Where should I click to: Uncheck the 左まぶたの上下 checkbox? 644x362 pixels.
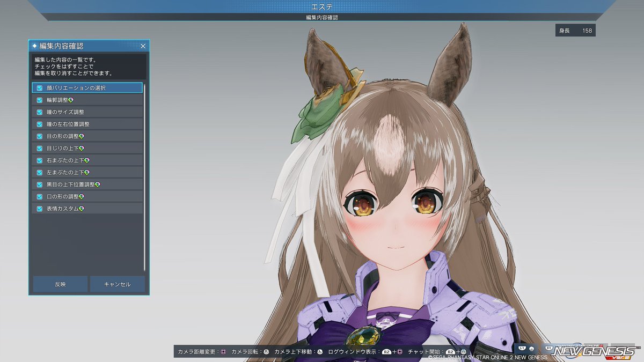(40, 172)
